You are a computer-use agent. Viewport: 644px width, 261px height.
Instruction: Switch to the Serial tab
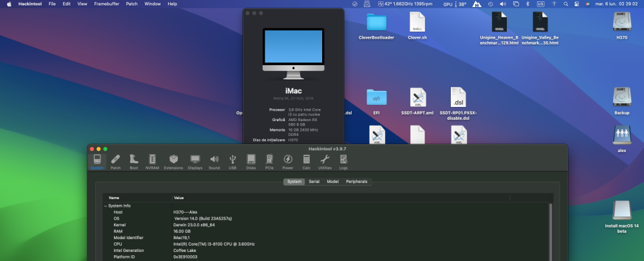coord(314,182)
